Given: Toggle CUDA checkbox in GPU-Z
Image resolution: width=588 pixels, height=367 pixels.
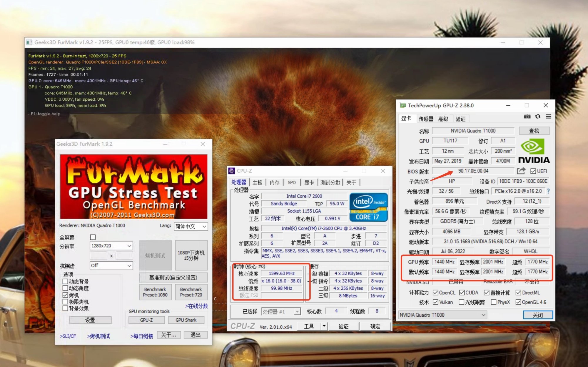Looking at the screenshot, I should 462,293.
